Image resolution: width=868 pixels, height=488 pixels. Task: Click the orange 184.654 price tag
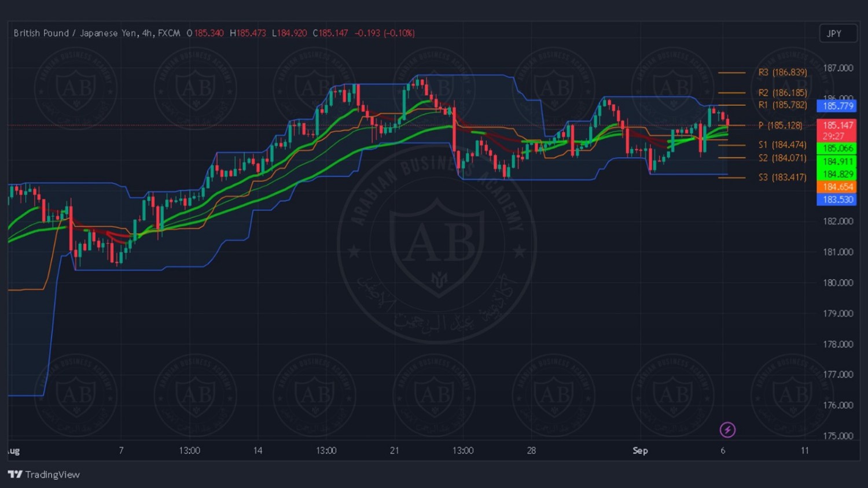click(x=837, y=187)
